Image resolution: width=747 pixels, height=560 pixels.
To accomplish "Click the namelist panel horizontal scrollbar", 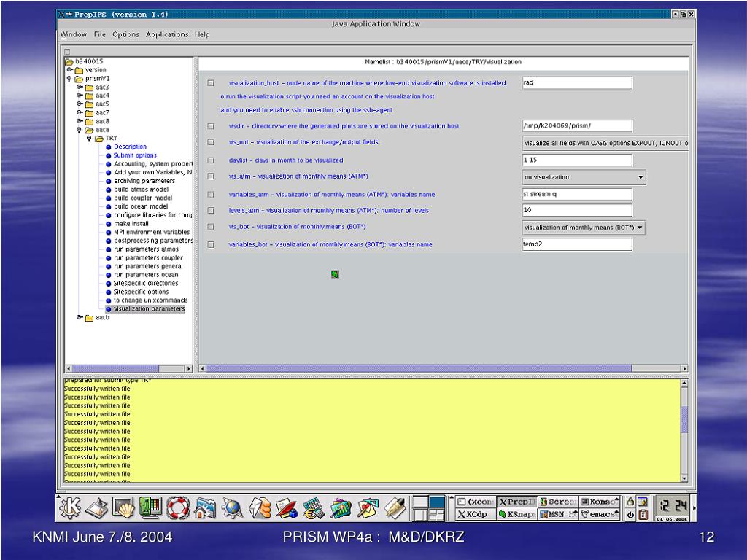I will click(444, 368).
